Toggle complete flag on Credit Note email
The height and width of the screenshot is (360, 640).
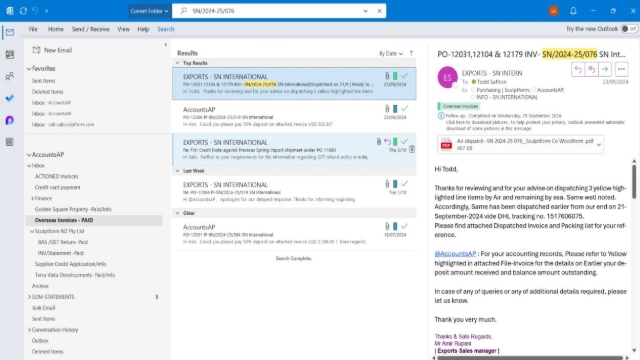tap(404, 142)
